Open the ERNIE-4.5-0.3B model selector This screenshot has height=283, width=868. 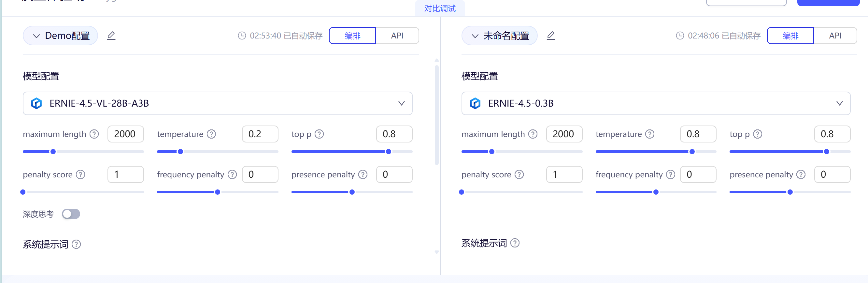[x=656, y=104]
